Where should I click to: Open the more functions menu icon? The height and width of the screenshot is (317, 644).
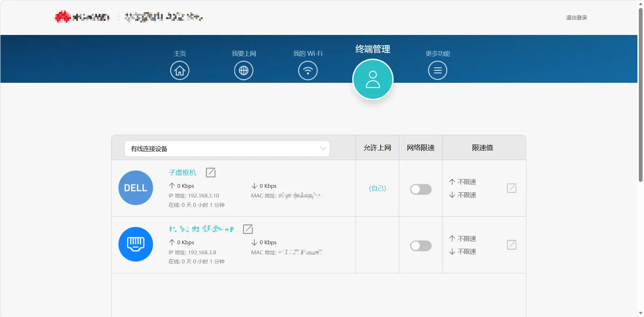pos(437,71)
